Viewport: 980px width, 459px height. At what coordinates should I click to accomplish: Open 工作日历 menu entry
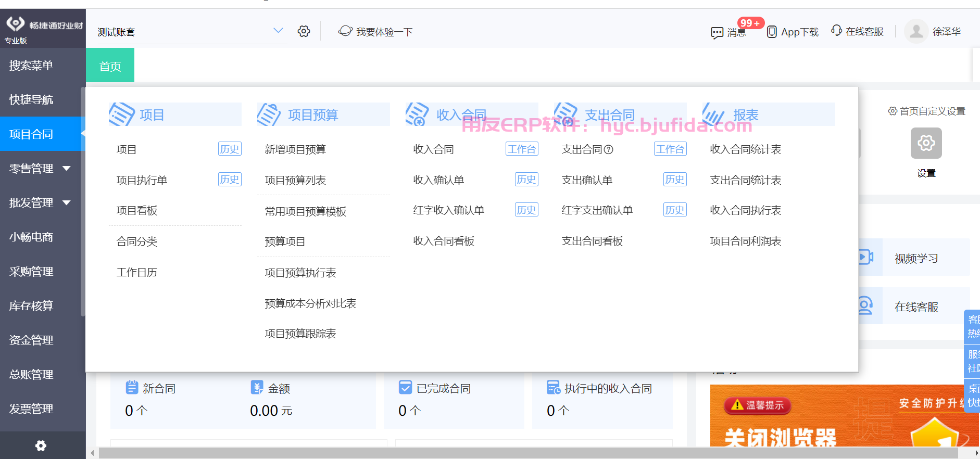tap(137, 272)
